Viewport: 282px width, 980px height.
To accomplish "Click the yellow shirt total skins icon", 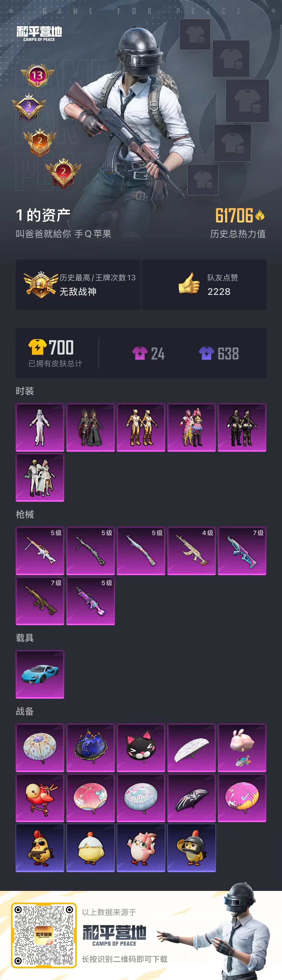I will pos(37,347).
